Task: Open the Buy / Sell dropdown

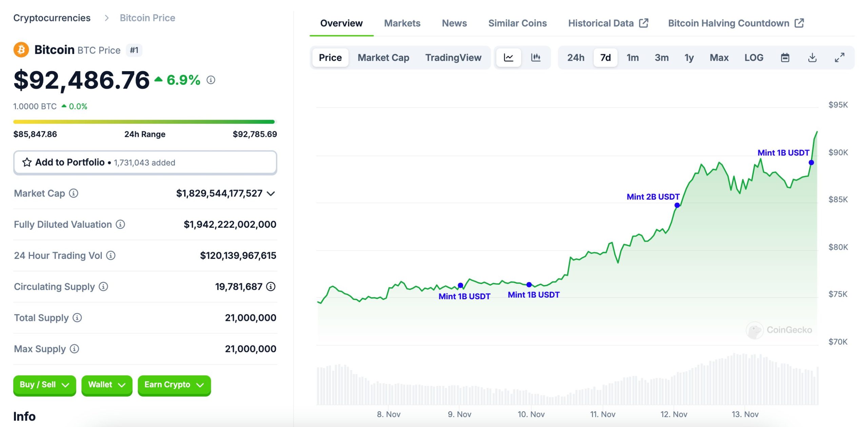Action: point(44,385)
